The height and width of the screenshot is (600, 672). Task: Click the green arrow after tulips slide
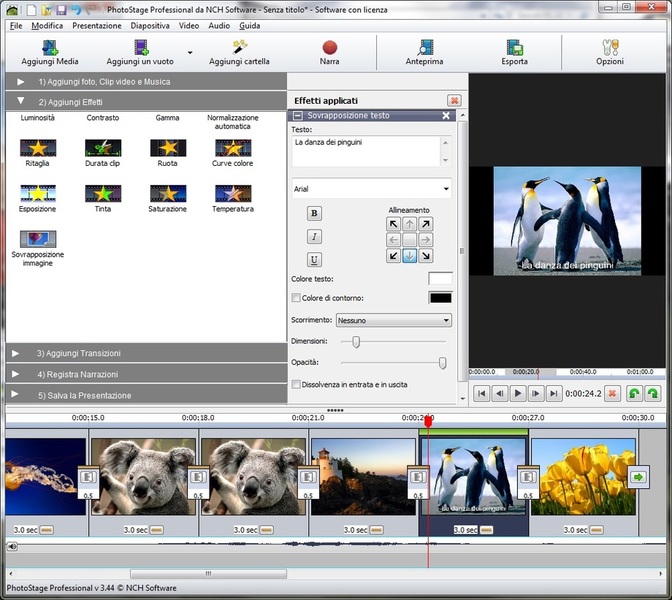pos(639,477)
